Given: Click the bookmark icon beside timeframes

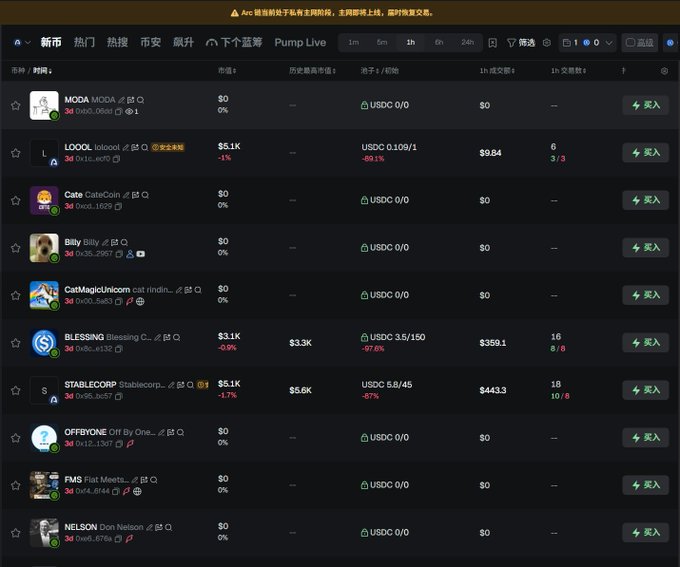Looking at the screenshot, I should point(493,43).
